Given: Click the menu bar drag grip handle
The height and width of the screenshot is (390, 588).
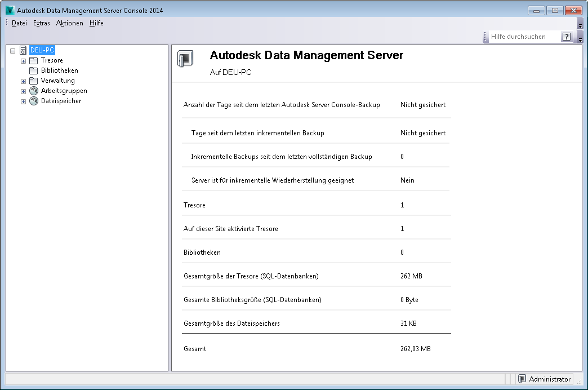Looking at the screenshot, I should pos(7,23).
